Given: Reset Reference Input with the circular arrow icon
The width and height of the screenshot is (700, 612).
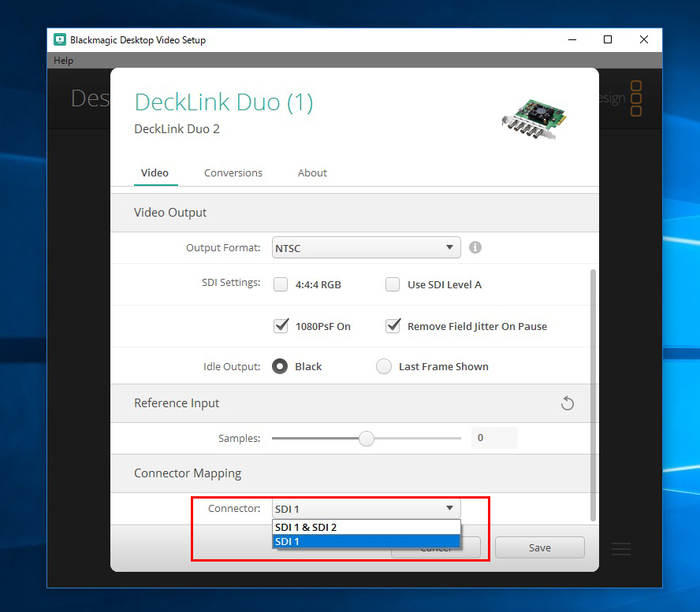Looking at the screenshot, I should pyautogui.click(x=568, y=403).
